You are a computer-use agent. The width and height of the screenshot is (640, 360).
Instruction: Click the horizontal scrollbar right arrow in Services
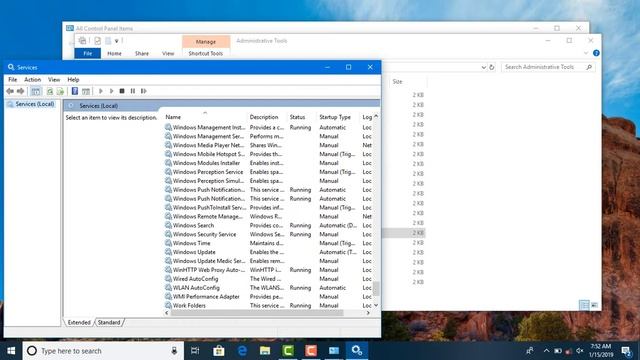coord(368,313)
